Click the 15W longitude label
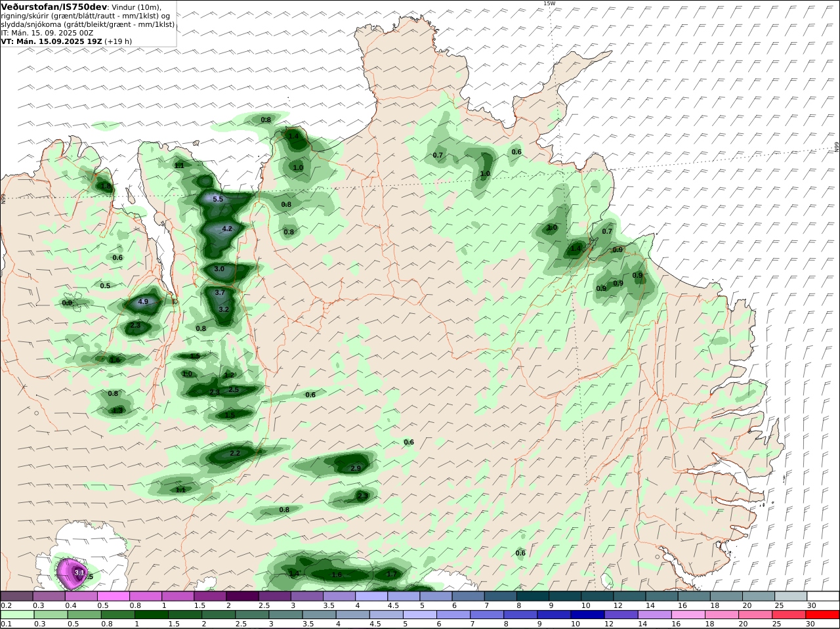840x629 pixels. [549, 3]
